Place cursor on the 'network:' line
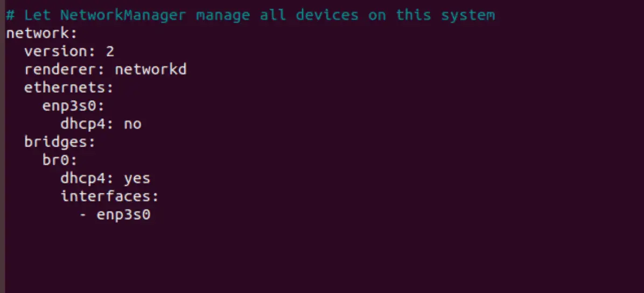This screenshot has height=293, width=644. click(41, 33)
